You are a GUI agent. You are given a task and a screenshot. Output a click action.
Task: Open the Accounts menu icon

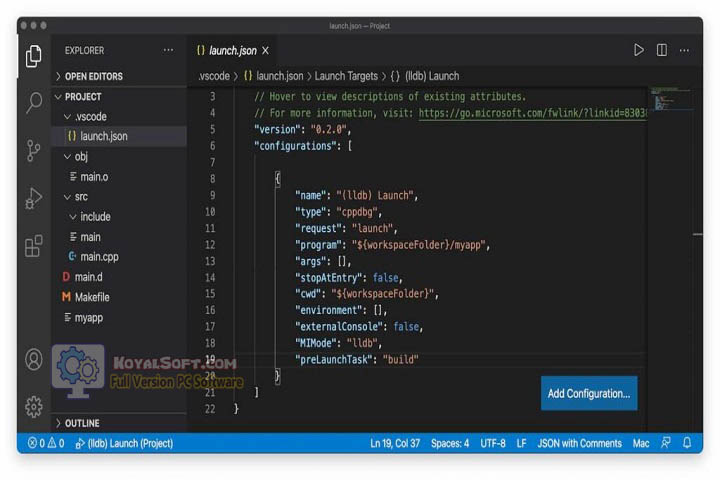34,359
